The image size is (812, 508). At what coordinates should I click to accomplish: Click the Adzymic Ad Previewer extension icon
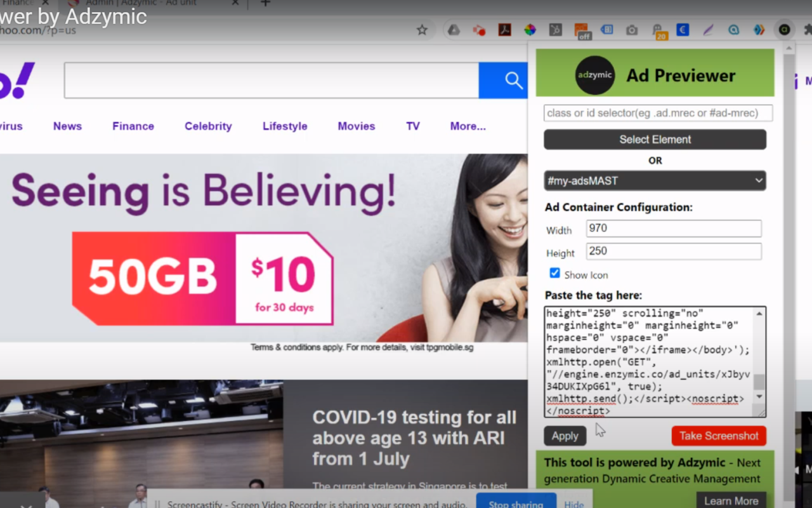785,30
